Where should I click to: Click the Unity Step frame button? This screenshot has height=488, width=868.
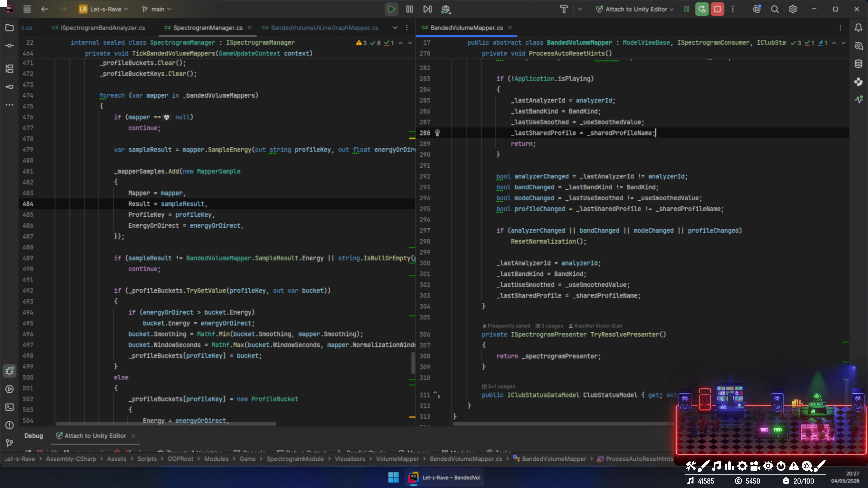pyautogui.click(x=427, y=9)
